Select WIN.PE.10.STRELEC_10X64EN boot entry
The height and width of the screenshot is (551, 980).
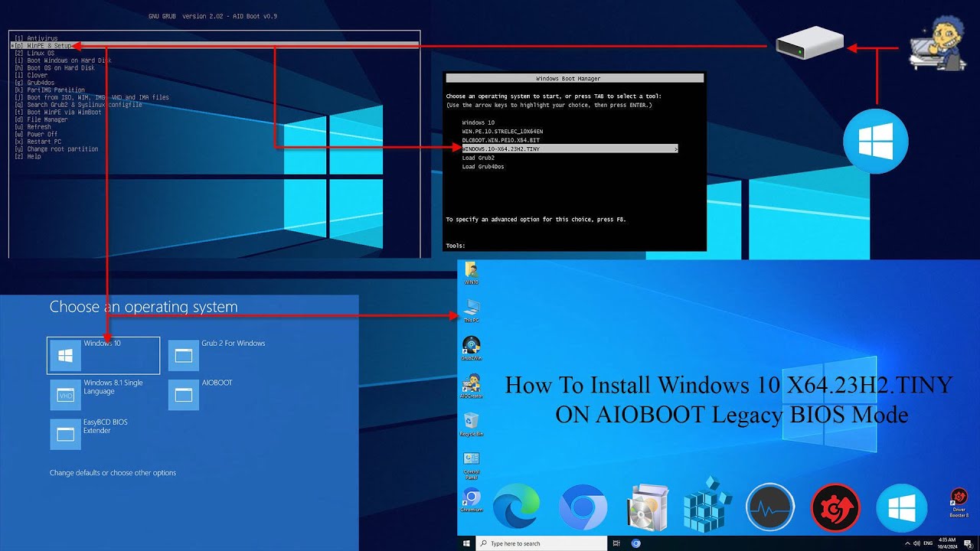(502, 132)
